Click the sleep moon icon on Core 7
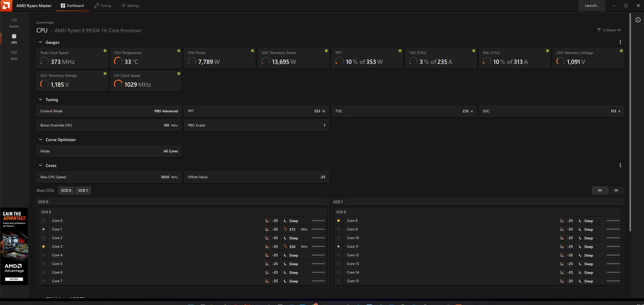 tap(285, 281)
